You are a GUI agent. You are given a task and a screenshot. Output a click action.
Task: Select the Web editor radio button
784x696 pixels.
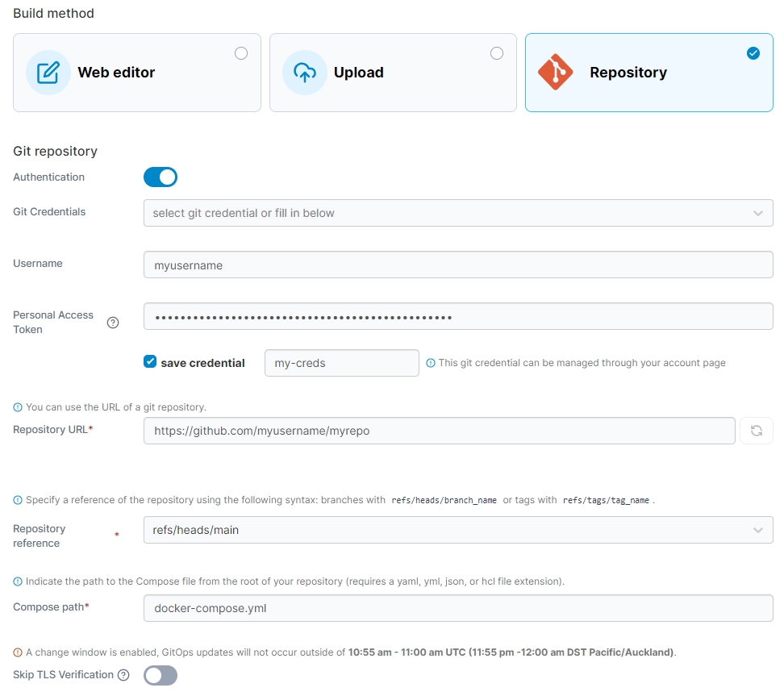coord(241,53)
